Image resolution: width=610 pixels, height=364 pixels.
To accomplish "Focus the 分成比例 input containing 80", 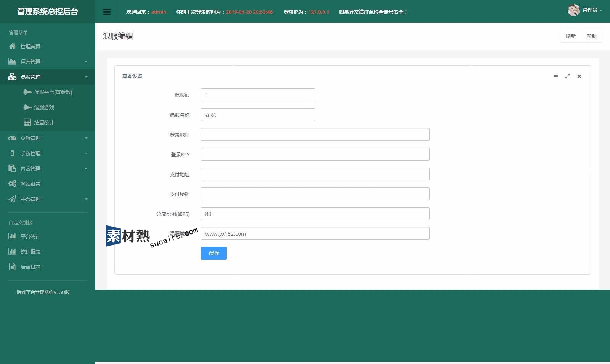I will pos(315,214).
